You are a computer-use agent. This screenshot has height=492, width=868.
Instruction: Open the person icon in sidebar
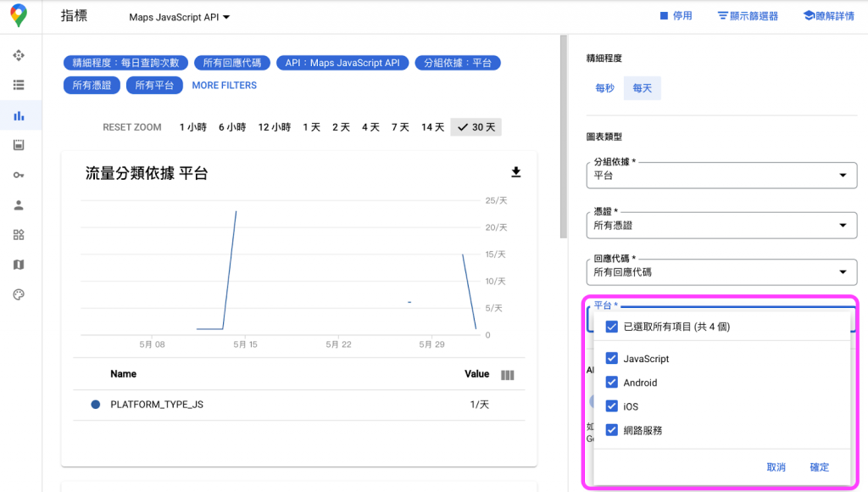point(19,205)
